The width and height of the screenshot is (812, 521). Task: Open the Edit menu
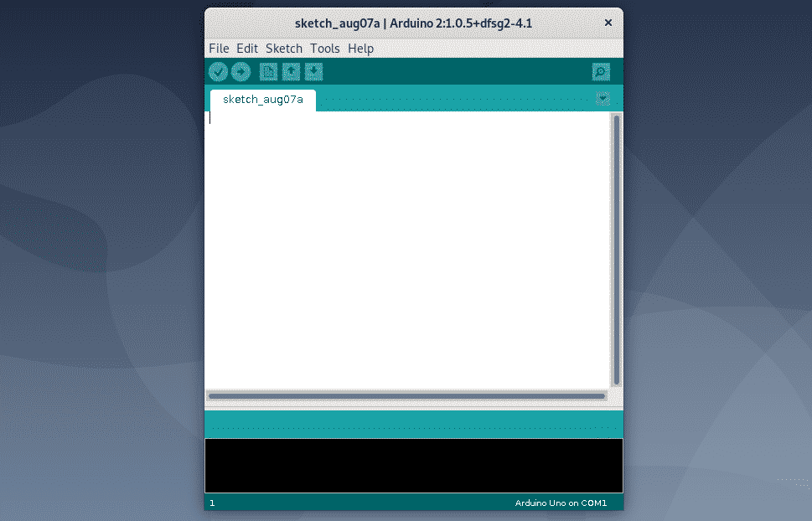click(247, 49)
